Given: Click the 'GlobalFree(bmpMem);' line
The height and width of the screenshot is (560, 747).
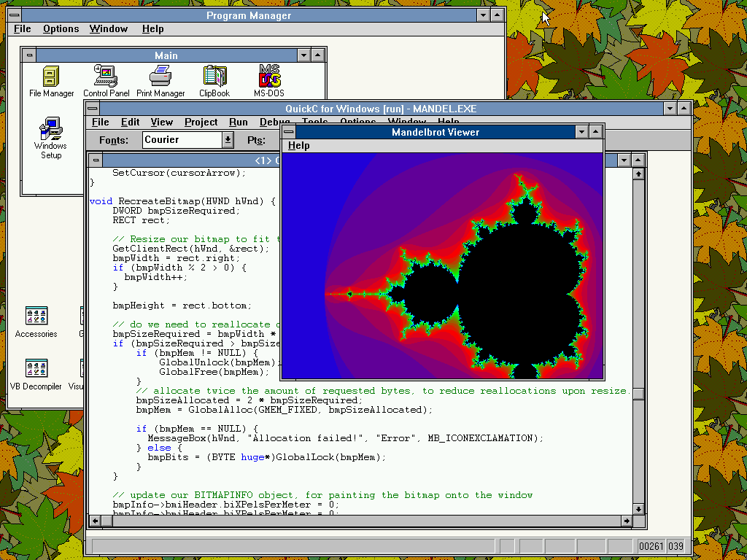Looking at the screenshot, I should point(214,372).
